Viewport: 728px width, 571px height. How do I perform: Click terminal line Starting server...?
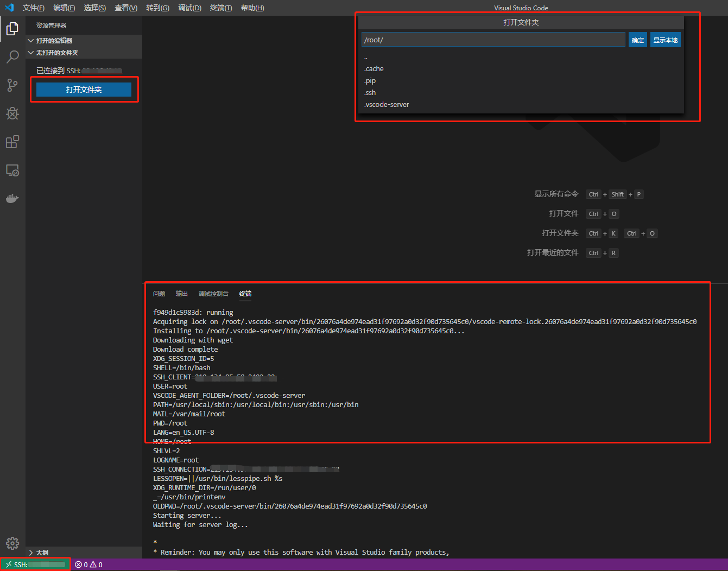point(187,516)
